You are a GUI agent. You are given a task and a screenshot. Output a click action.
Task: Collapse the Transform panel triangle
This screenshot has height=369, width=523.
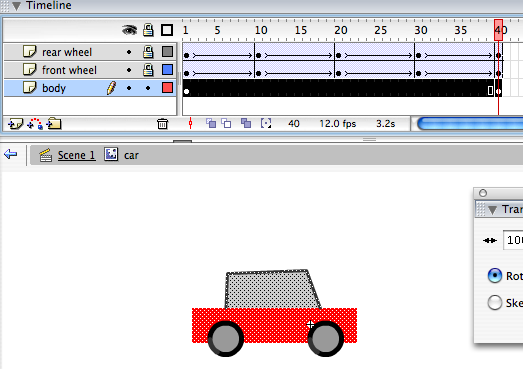(492, 210)
